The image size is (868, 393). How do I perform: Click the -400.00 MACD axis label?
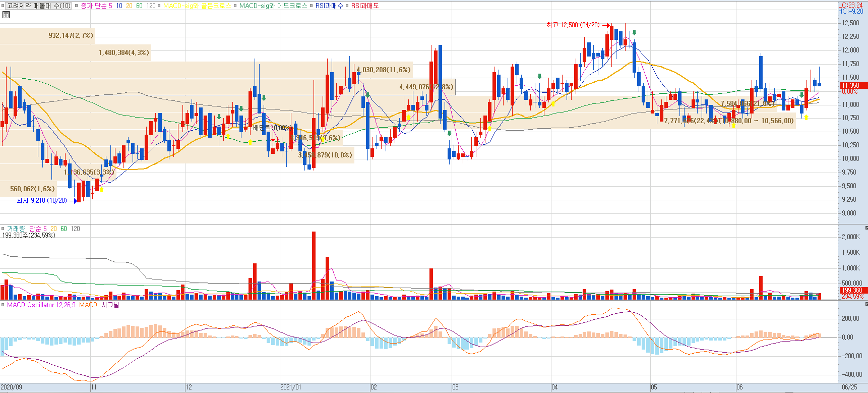pos(851,374)
